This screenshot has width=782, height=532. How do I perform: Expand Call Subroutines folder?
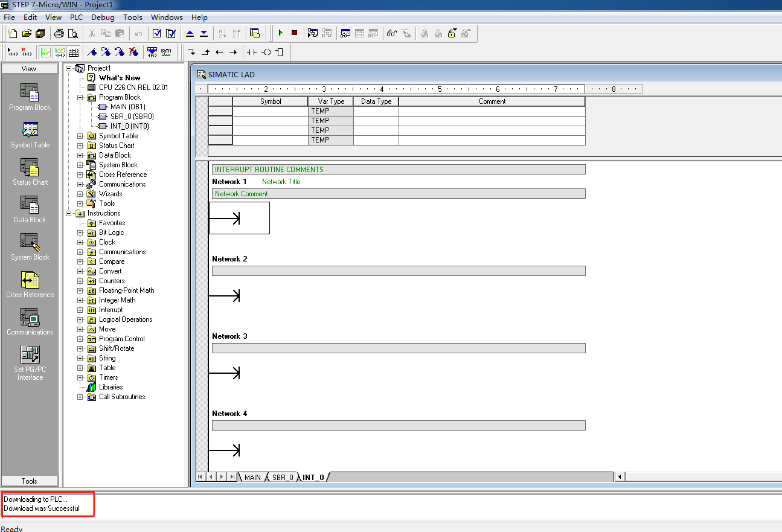click(x=80, y=397)
